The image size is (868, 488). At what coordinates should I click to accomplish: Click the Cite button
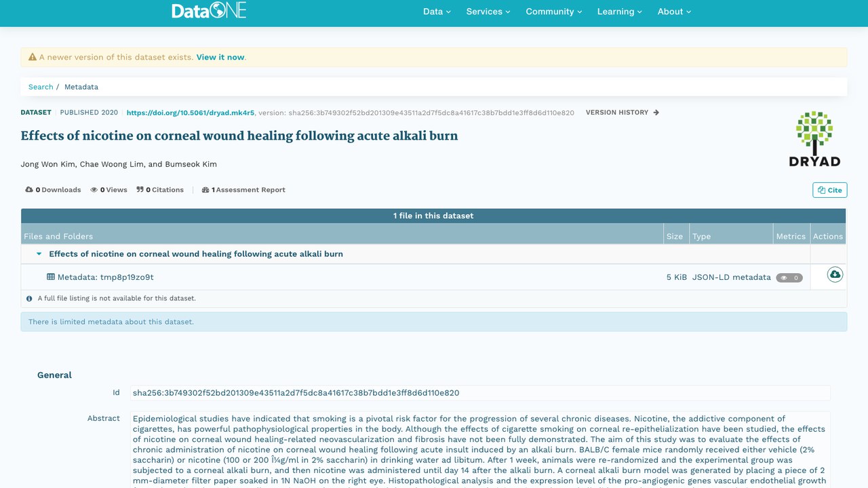coord(830,190)
